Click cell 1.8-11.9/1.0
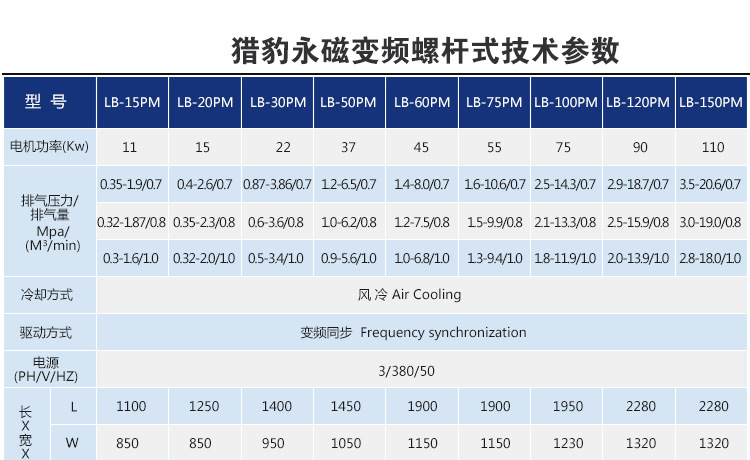Screen dimensions: 750x460 click(565, 258)
